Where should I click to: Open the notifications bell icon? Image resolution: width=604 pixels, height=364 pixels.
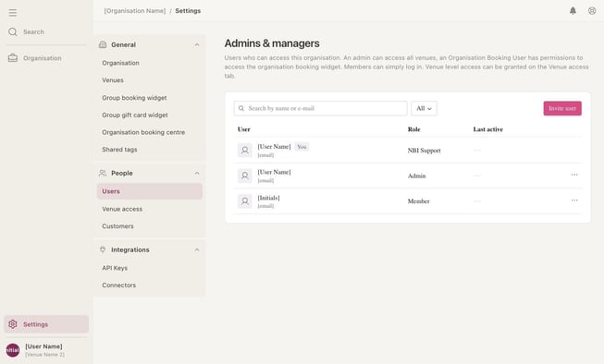point(573,11)
